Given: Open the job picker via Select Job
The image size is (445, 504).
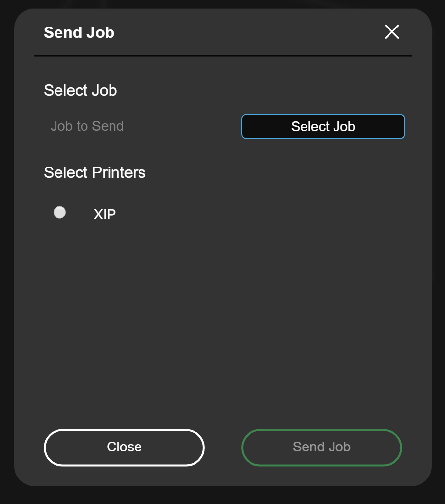Looking at the screenshot, I should point(323,126).
